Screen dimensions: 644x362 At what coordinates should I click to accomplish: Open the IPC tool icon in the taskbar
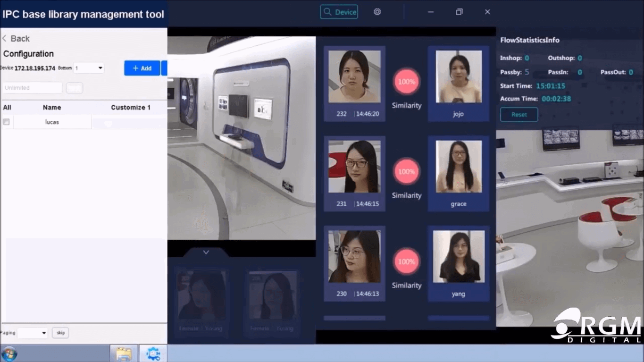pyautogui.click(x=152, y=353)
